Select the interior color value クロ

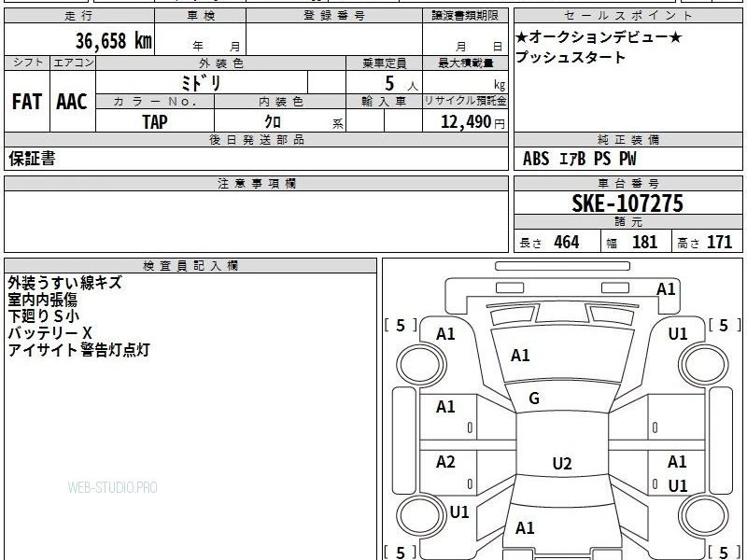pos(273,121)
